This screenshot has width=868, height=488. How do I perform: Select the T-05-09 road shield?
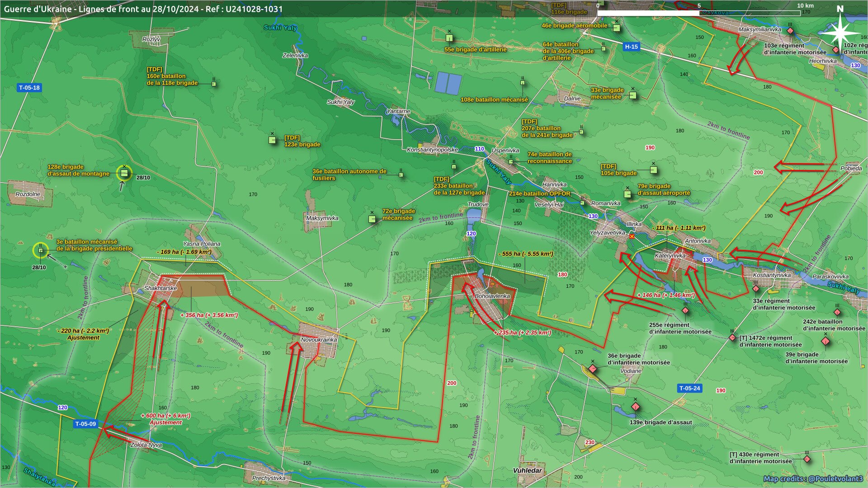click(85, 424)
